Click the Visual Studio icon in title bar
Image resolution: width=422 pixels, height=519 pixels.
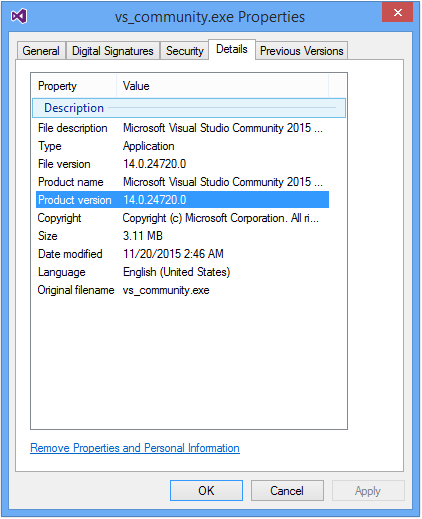(x=19, y=16)
